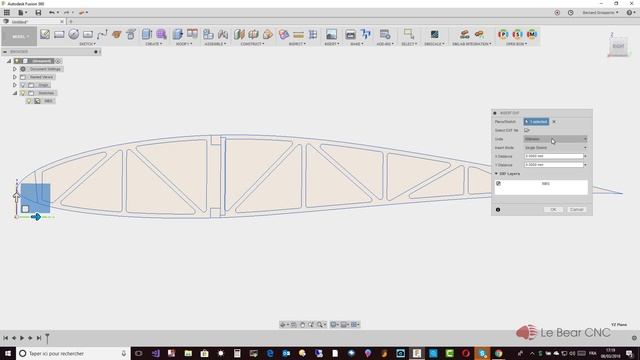
Task: Open the Data Panel grid icon
Action: 7,13
